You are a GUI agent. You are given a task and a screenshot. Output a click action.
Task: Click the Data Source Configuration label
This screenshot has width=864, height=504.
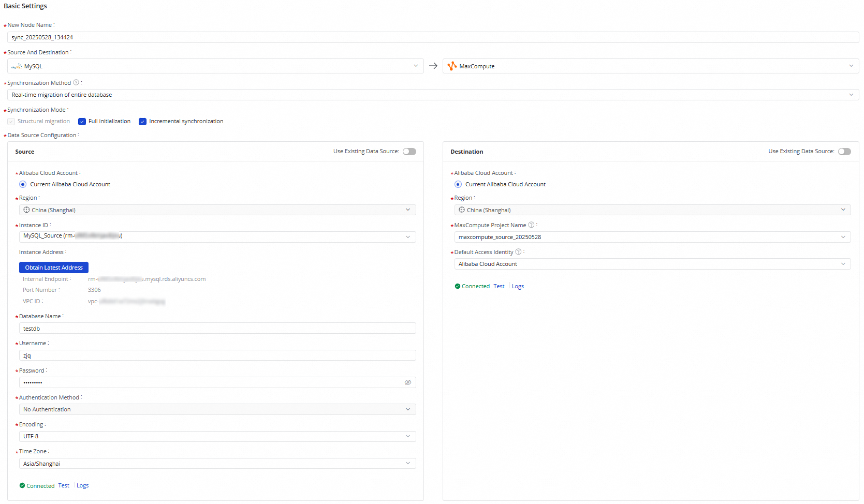(x=42, y=135)
